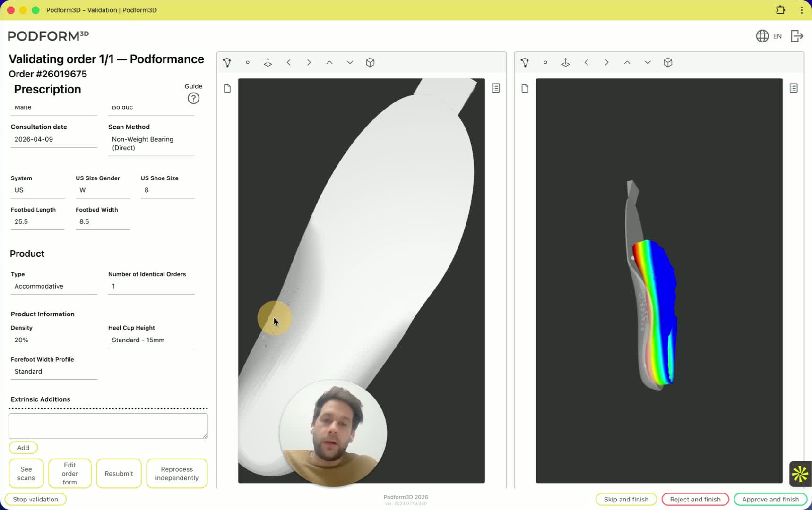Tilt right viewer using the down chevron

[648, 62]
